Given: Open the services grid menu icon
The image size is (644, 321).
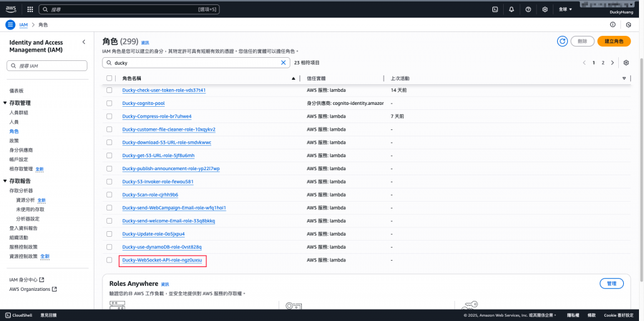Looking at the screenshot, I should 30,9.
